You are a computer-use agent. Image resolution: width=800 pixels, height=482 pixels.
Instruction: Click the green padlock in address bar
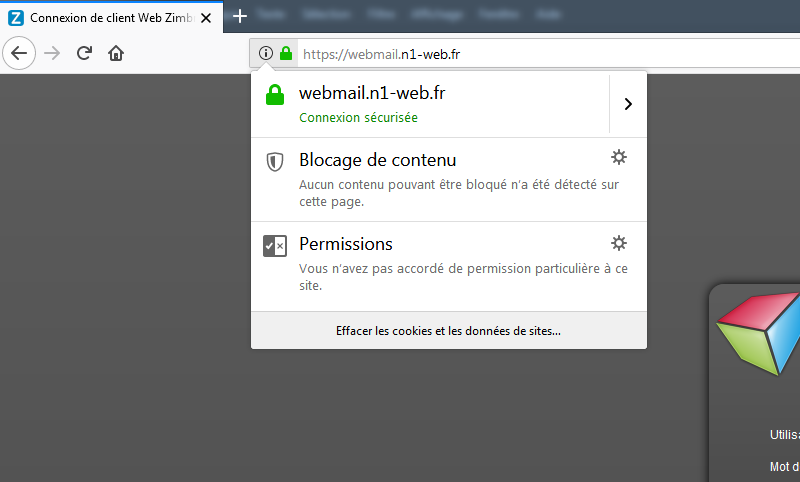pos(285,54)
